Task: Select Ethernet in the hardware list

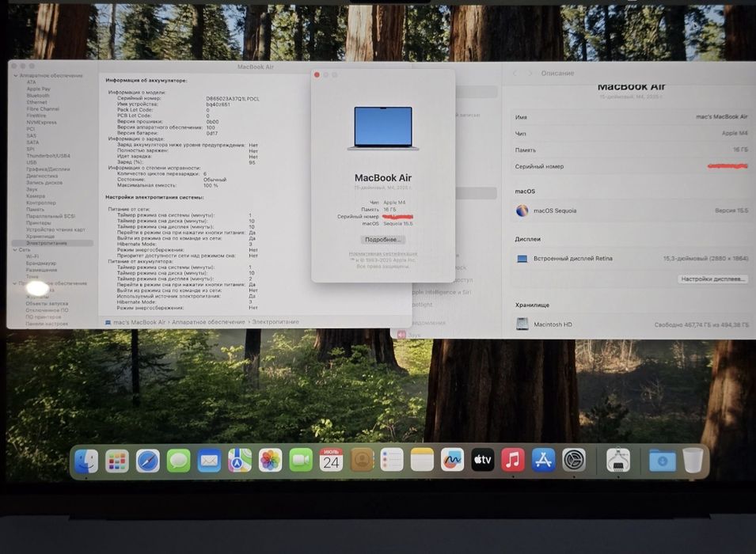Action: click(36, 102)
